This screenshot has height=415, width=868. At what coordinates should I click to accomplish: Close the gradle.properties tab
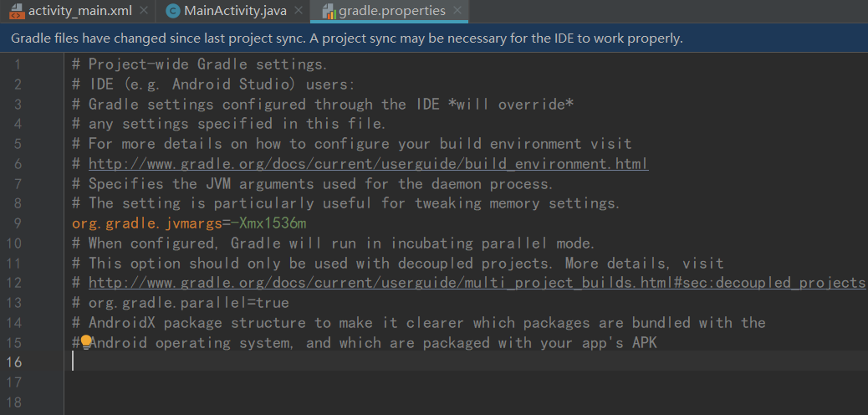pyautogui.click(x=457, y=11)
